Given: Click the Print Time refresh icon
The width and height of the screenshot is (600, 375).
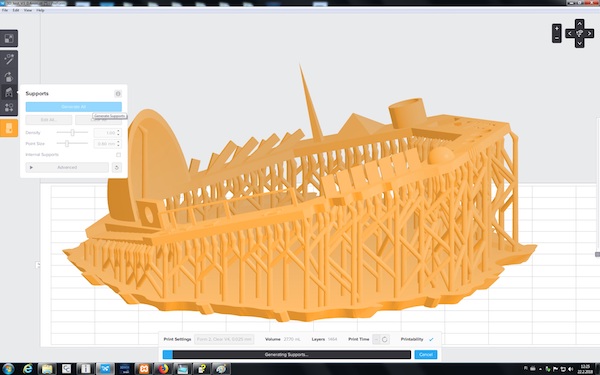Looking at the screenshot, I should point(385,339).
